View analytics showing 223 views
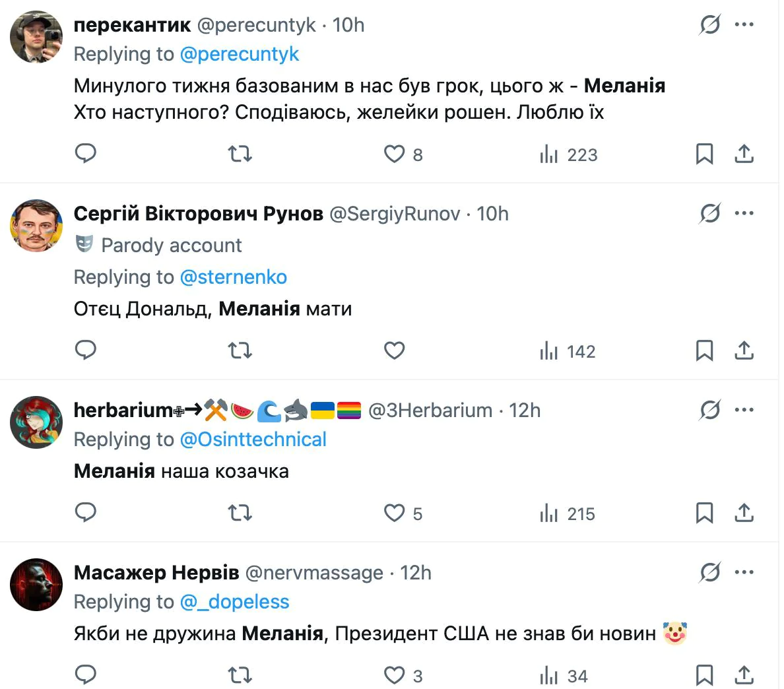784x689 pixels. click(568, 154)
